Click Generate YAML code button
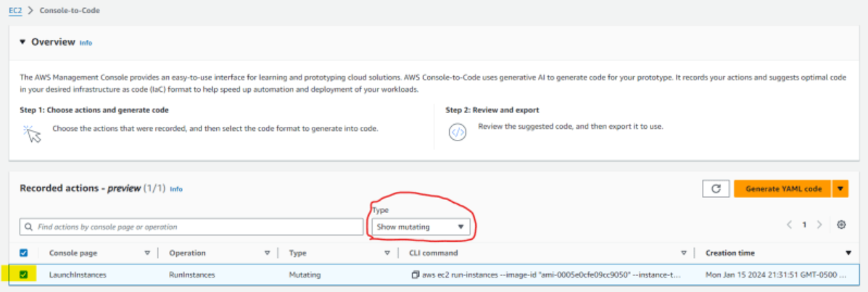This screenshot has width=868, height=292. pos(782,188)
